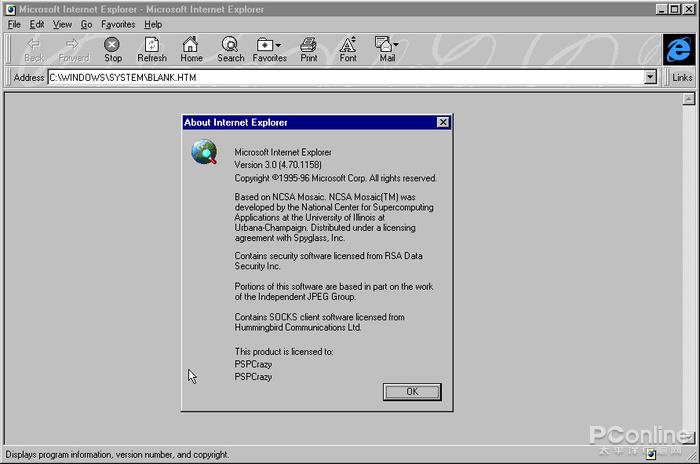700x464 pixels.
Task: Click the copyright 1995-96 Microsoft Corp line
Action: (x=335, y=178)
